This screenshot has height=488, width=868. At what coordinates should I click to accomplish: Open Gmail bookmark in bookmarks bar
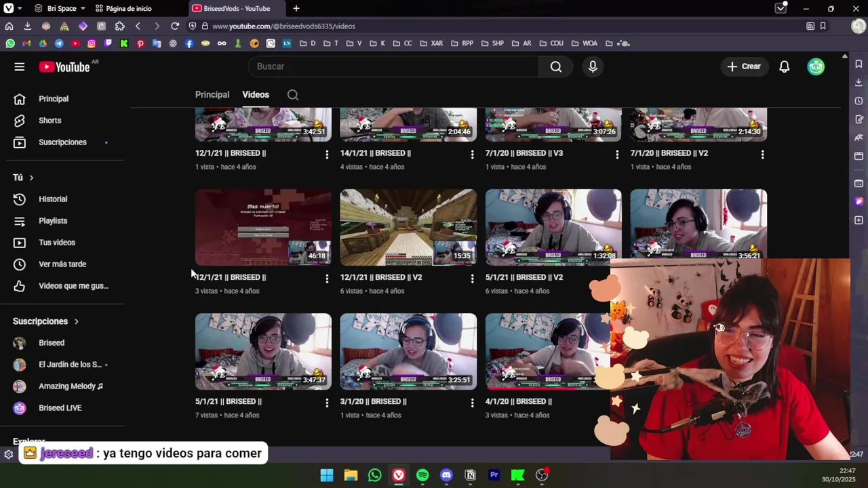point(26,43)
